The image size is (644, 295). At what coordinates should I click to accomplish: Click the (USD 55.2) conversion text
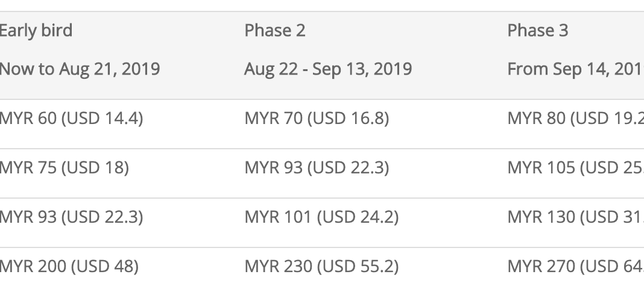tap(358, 266)
